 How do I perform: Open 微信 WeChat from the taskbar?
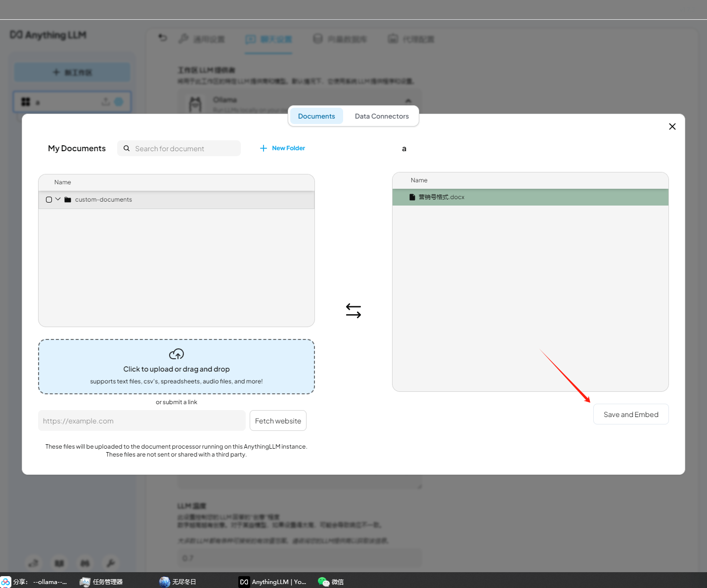coord(331,582)
